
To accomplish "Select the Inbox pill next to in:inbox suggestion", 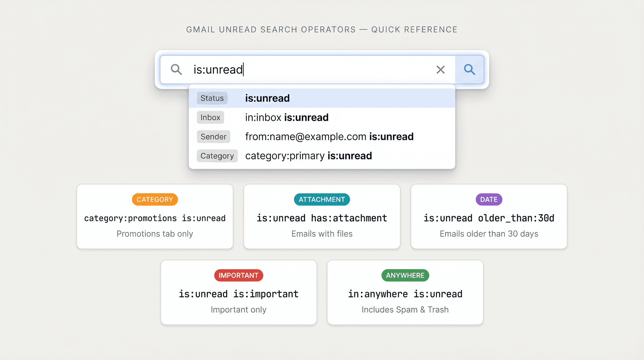I will [210, 117].
